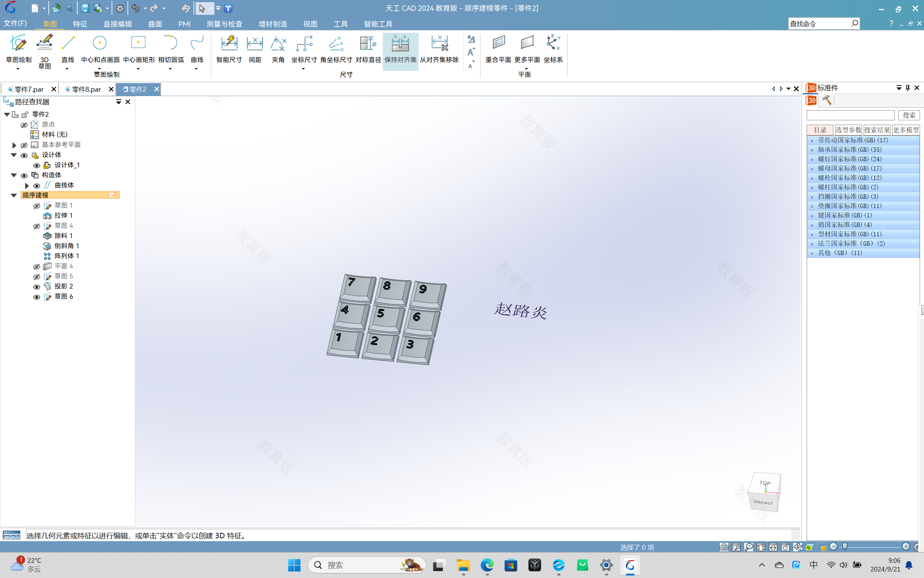Select the 坐标系 coordinate system tool
924x578 pixels.
click(x=553, y=49)
